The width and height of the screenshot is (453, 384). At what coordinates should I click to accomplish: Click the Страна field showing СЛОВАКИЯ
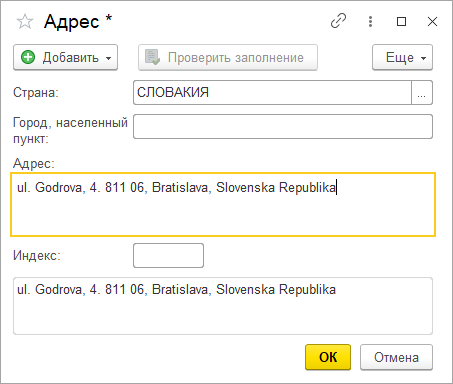click(272, 92)
